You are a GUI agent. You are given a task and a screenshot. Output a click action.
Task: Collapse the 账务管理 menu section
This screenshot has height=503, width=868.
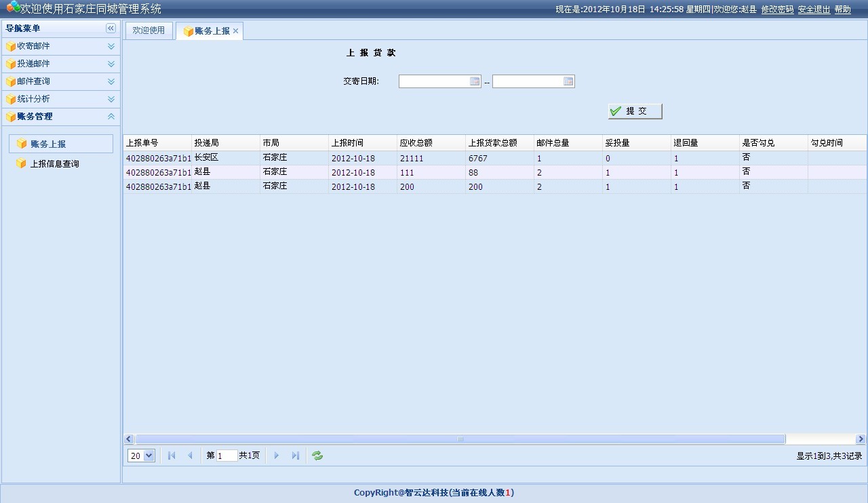click(x=111, y=116)
